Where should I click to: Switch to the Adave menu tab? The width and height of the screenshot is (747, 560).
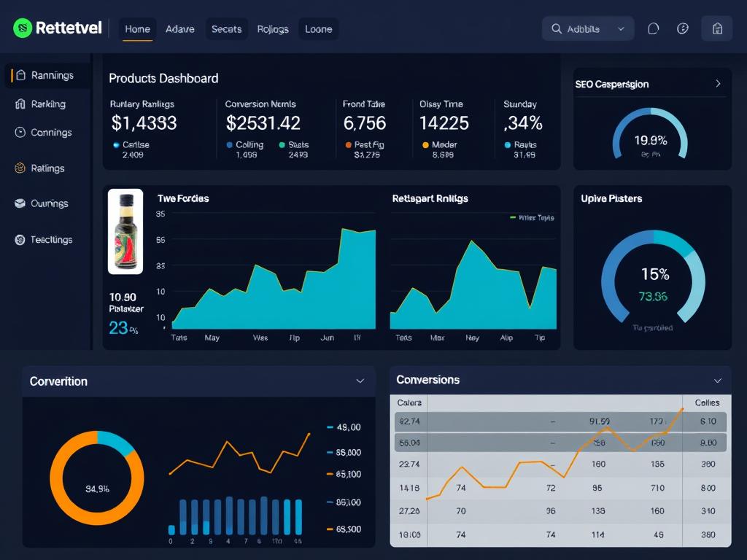tap(179, 29)
